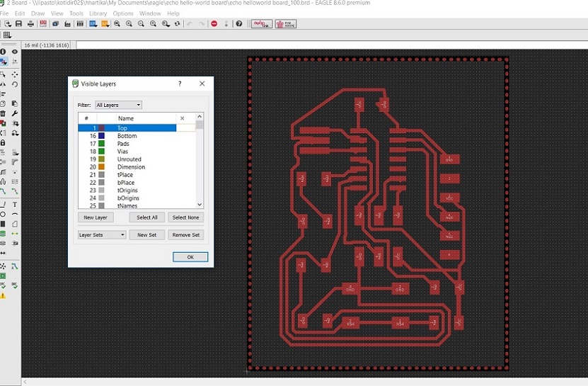Image resolution: width=588 pixels, height=386 pixels.
Task: Select the Arc drawing tool
Action: [15, 215]
